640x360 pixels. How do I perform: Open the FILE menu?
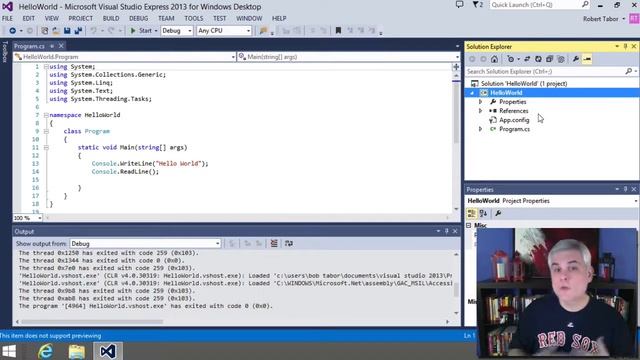click(7, 18)
